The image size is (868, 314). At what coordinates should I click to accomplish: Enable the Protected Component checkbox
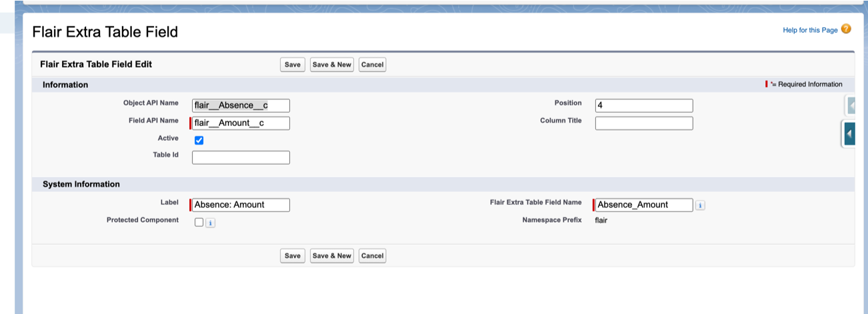[x=199, y=223]
